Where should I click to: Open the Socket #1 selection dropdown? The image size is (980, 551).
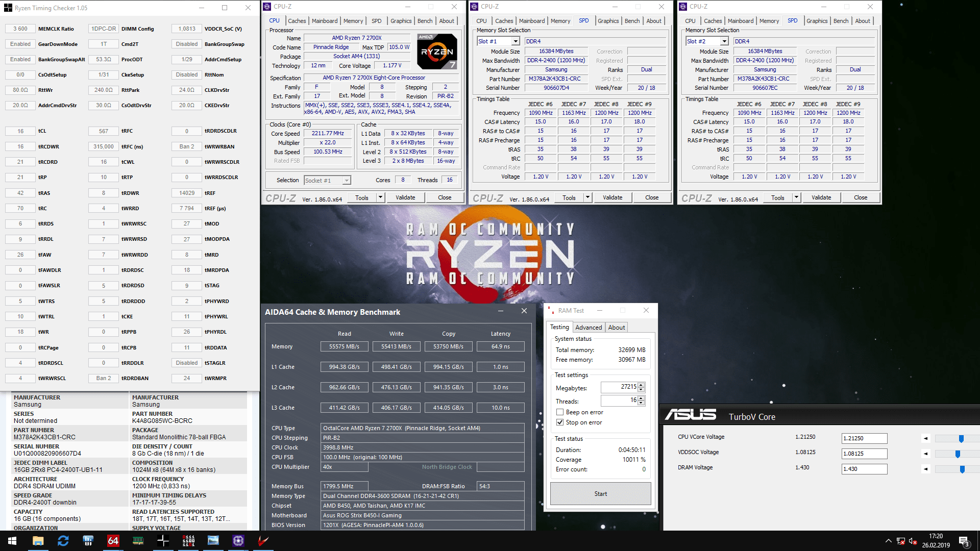(347, 181)
